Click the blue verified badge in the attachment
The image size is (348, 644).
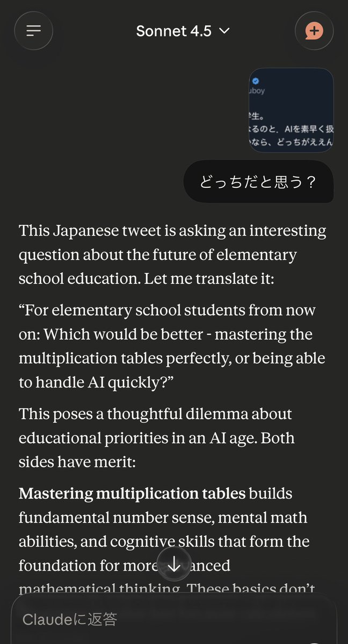click(x=256, y=80)
